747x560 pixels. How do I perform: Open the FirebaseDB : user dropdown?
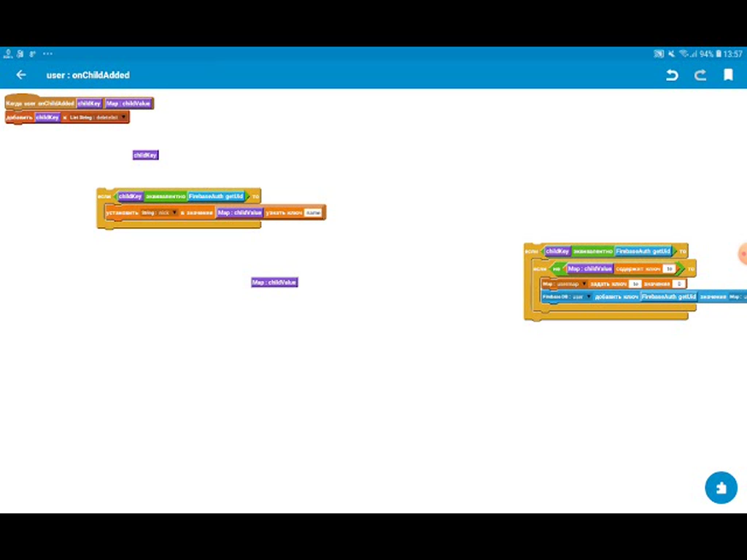point(567,297)
